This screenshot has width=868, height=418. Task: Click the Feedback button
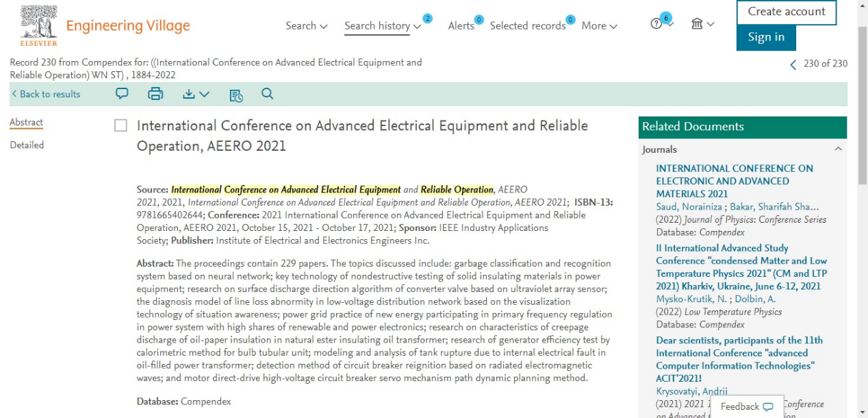click(746, 406)
